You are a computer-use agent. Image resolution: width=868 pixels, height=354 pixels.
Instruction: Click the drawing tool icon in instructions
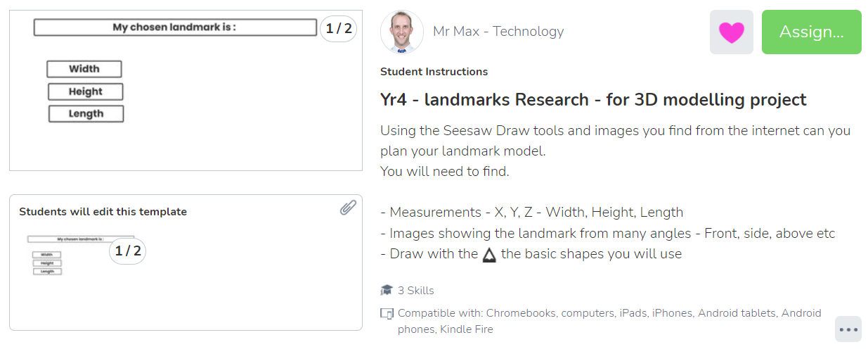tap(490, 255)
